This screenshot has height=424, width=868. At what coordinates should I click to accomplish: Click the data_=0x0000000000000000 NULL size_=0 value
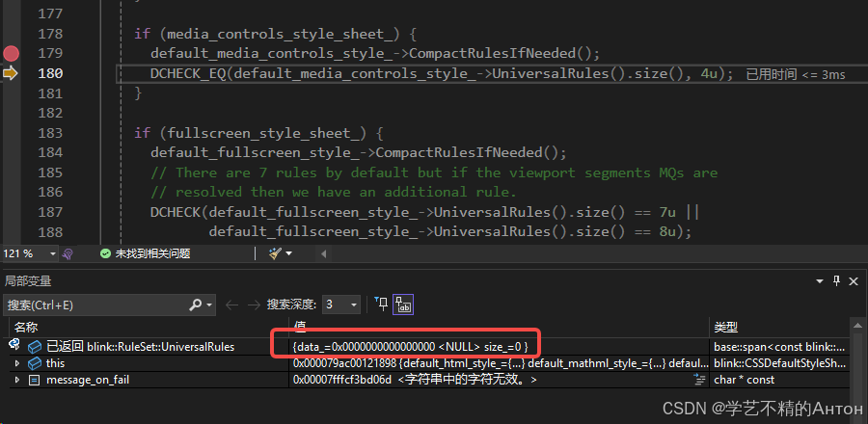point(410,347)
